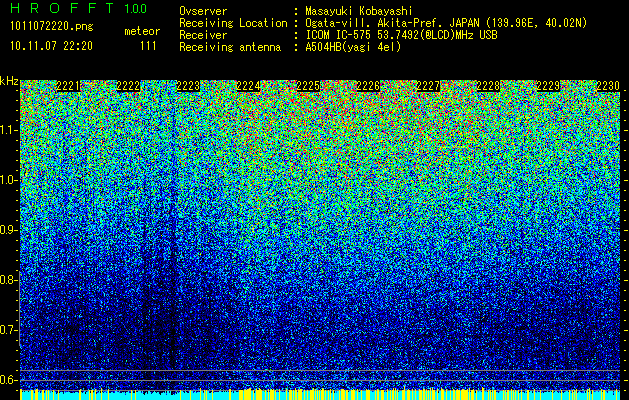Click the date stamp 10.11.07 22:20

pos(51,46)
